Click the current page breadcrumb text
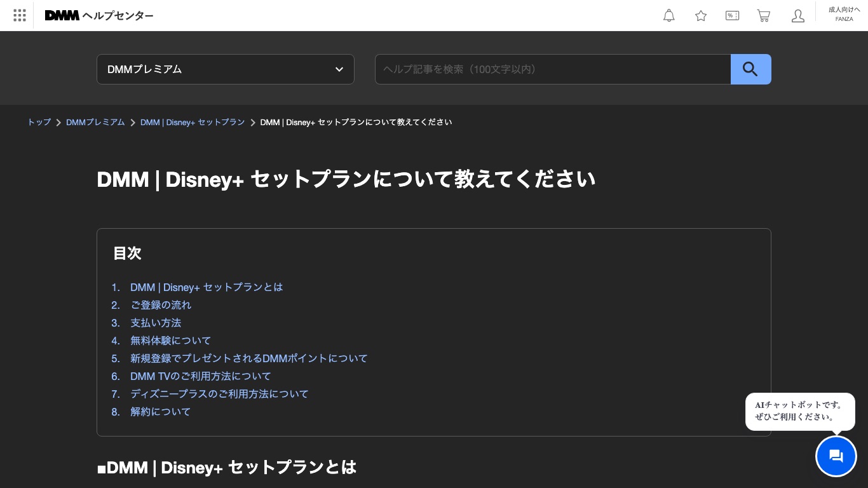Screen dimensions: 868x488 click(356, 122)
